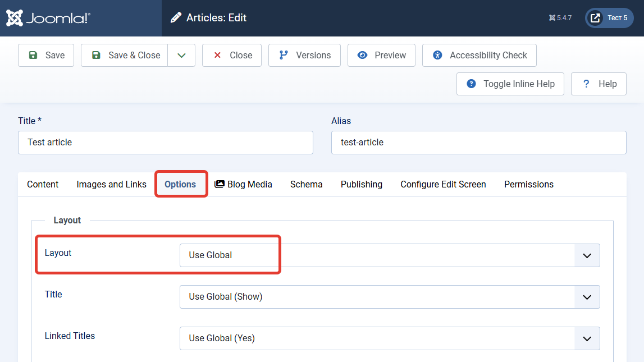Click the Save floppy disk icon
The height and width of the screenshot is (362, 644).
click(x=33, y=55)
